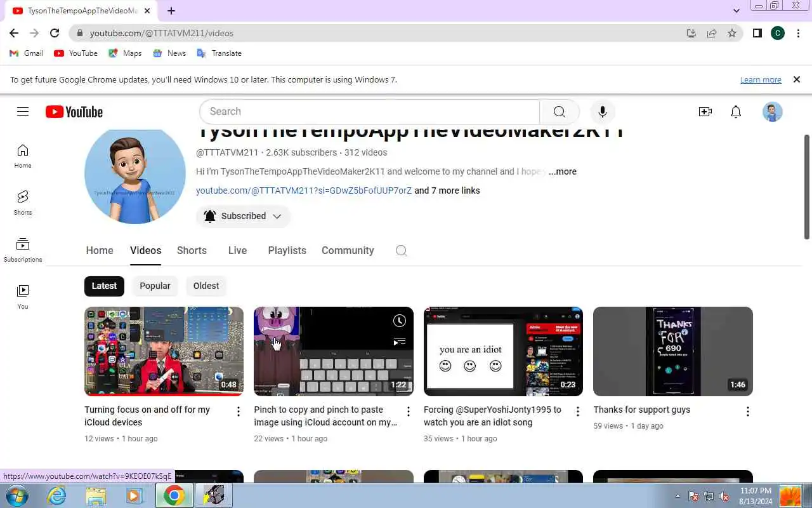Click Learn more about Chrome updates
Screen dimensions: 812x508
tap(761, 79)
